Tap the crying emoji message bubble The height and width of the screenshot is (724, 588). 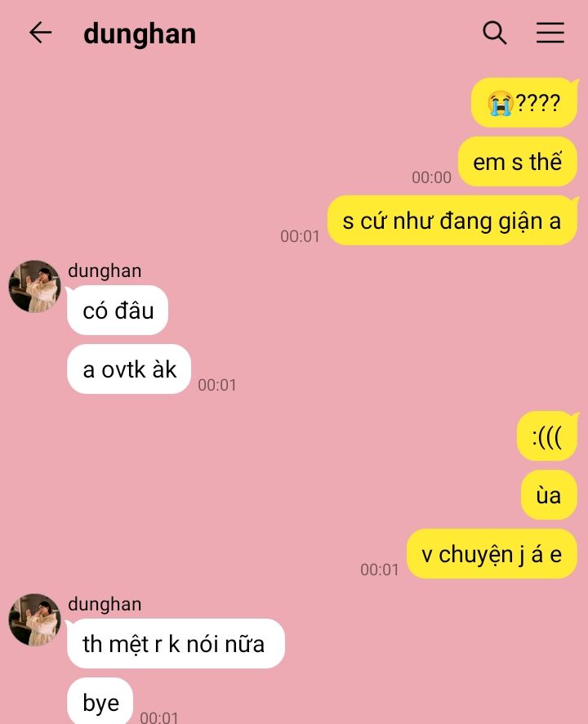(524, 102)
